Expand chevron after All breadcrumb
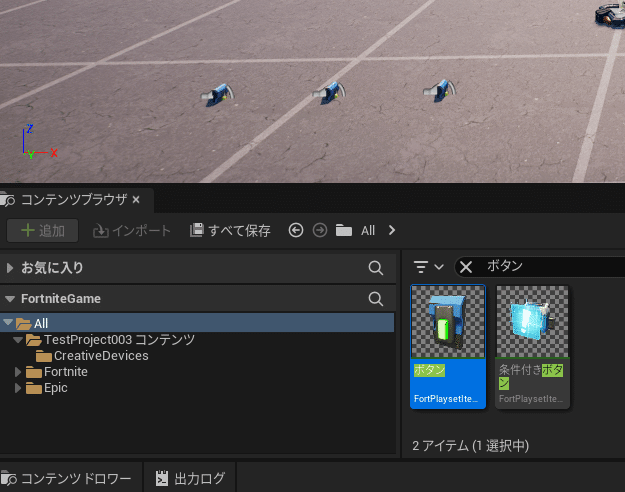Screen dimensions: 625x492 pyautogui.click(x=392, y=230)
